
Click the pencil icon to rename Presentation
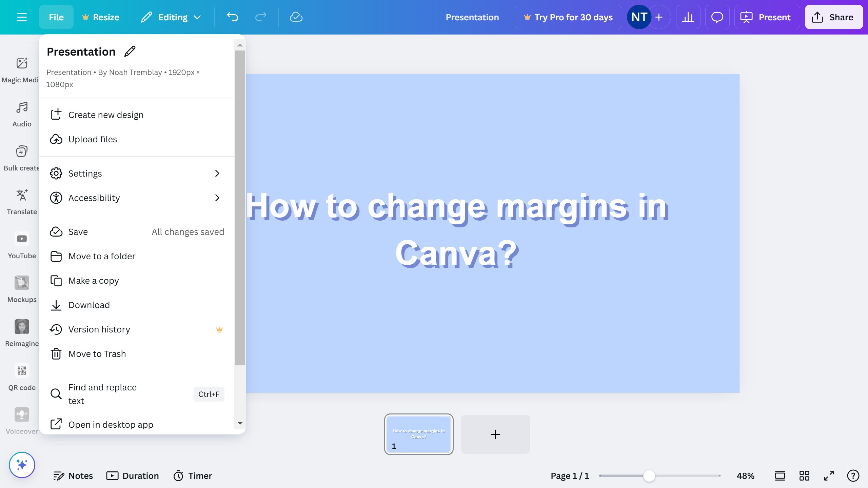point(130,52)
